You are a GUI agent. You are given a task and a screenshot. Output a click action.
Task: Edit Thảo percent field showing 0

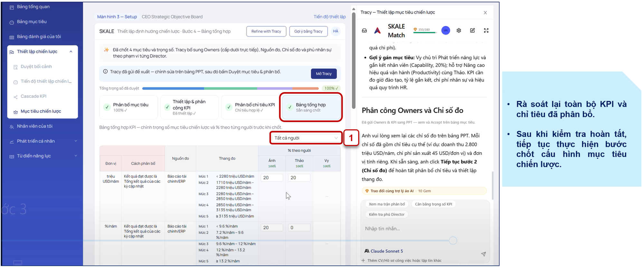[x=299, y=228]
